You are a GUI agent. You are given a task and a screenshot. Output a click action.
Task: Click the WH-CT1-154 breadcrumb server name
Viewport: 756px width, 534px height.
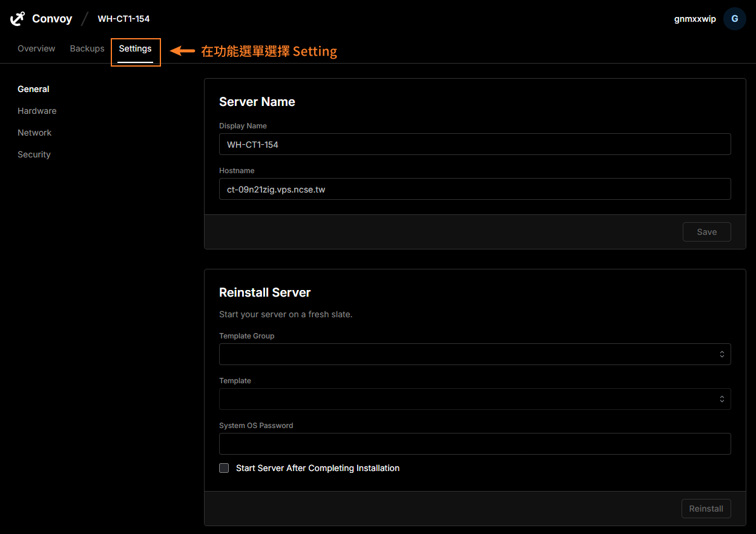tap(123, 19)
